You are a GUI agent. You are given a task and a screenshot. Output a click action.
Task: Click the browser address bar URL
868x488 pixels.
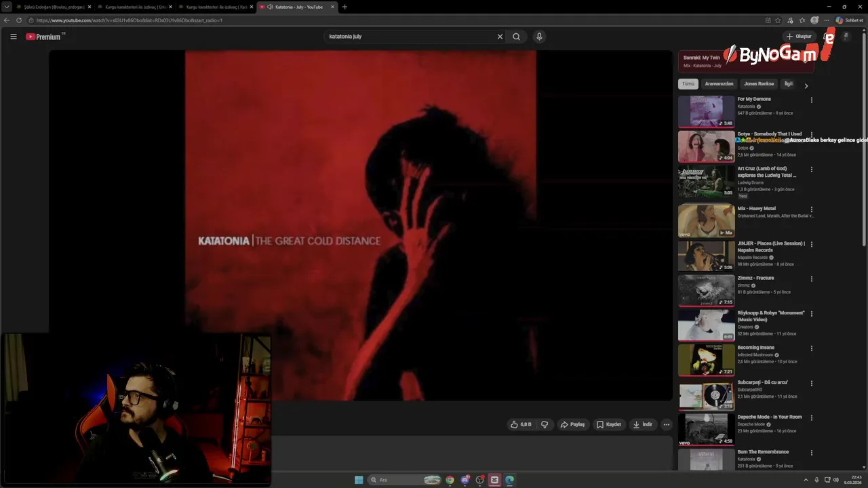click(129, 20)
